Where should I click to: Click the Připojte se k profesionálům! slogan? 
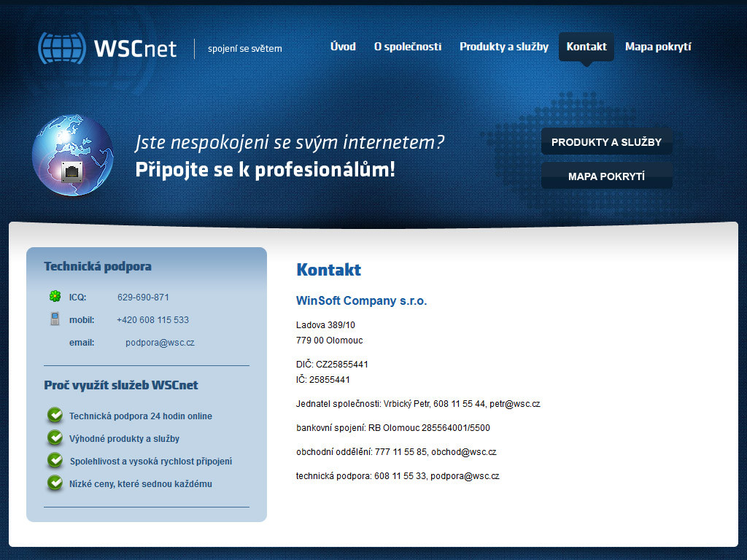pos(266,169)
